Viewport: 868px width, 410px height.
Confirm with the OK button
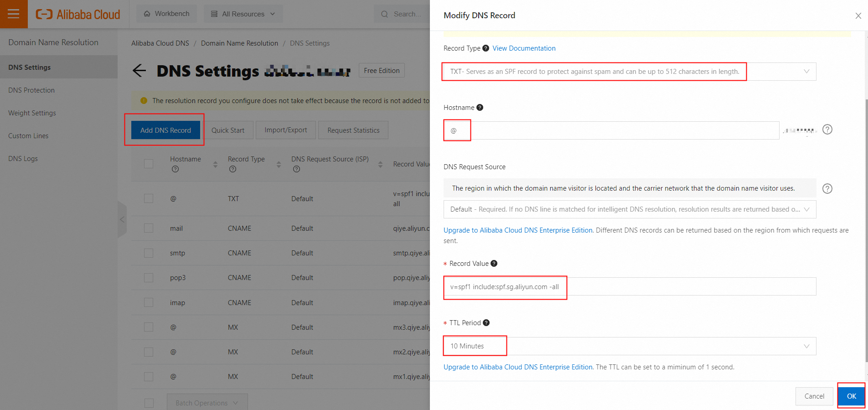[x=851, y=396]
